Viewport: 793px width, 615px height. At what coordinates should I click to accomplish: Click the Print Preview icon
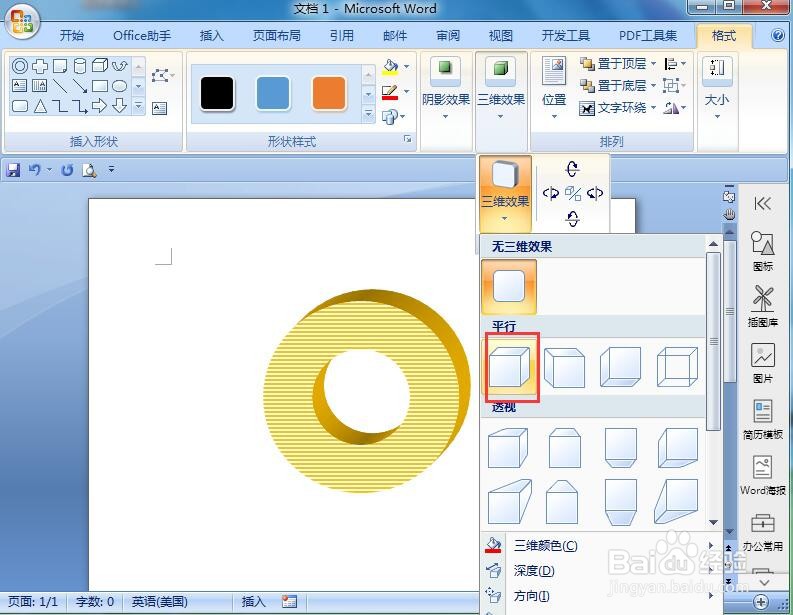(90, 170)
